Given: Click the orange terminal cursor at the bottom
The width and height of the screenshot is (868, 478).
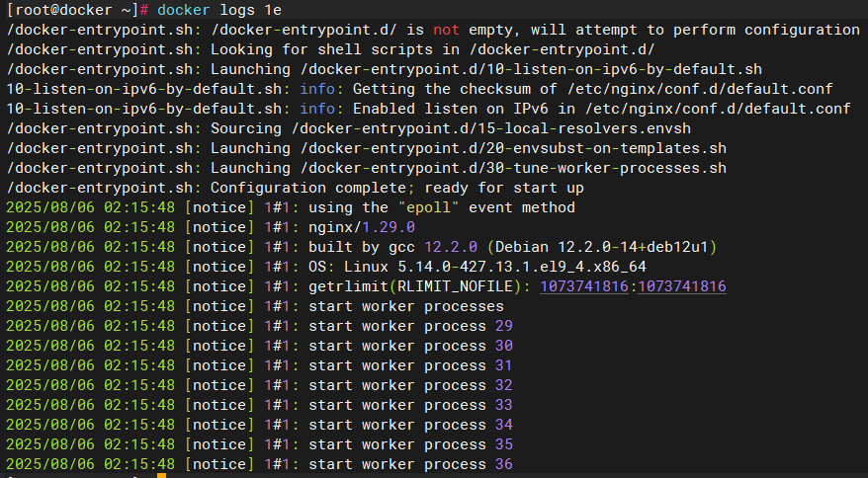Looking at the screenshot, I should pyautogui.click(x=161, y=475).
